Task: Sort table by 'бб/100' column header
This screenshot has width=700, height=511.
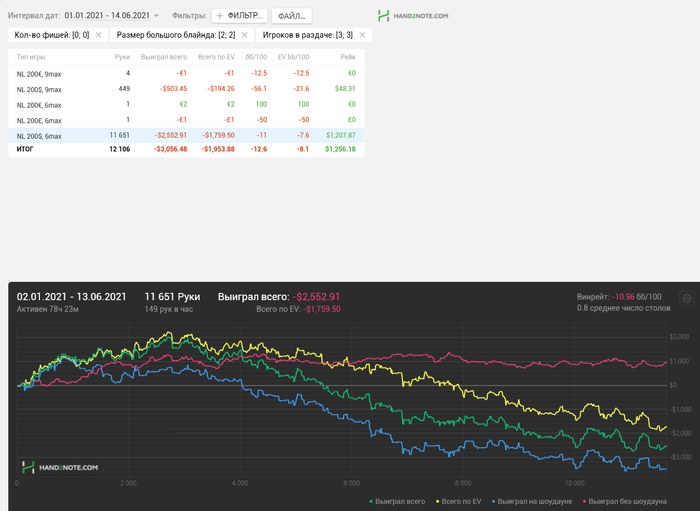Action: 256,57
